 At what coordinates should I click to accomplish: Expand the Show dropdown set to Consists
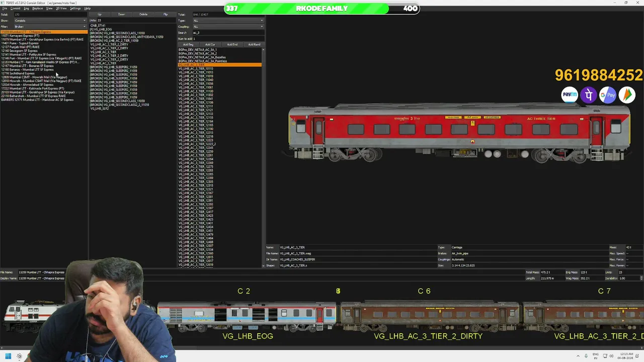[x=50, y=21]
